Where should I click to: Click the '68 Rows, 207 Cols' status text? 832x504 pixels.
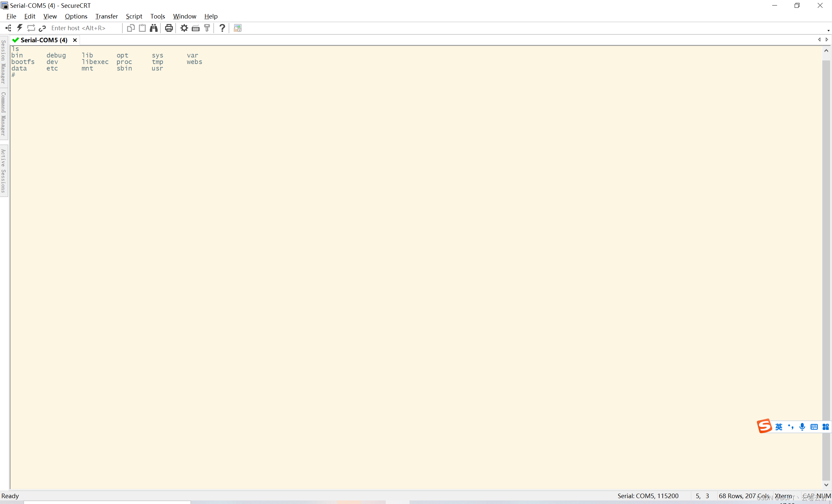coord(744,496)
